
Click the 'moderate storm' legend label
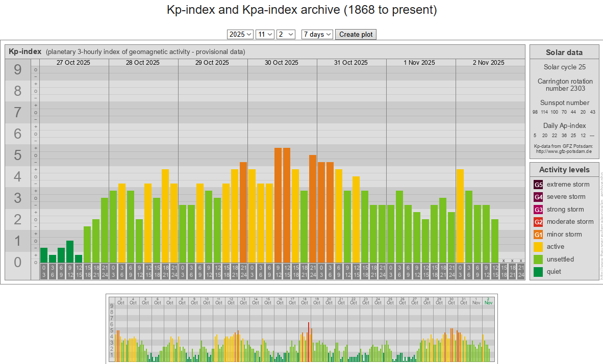click(x=570, y=221)
